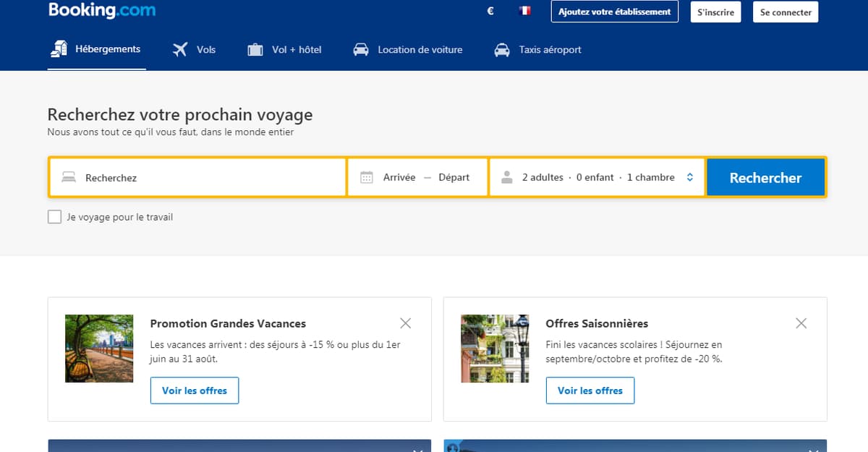Click the Booking.com logo

(102, 11)
